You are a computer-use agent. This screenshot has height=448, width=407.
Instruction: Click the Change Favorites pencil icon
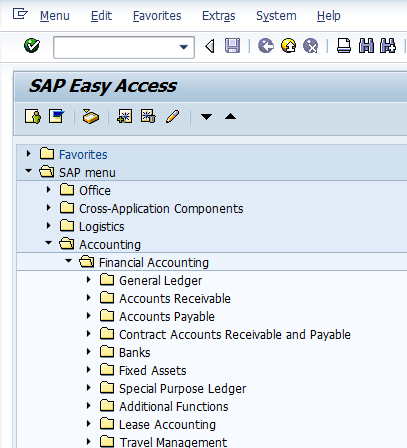click(173, 117)
